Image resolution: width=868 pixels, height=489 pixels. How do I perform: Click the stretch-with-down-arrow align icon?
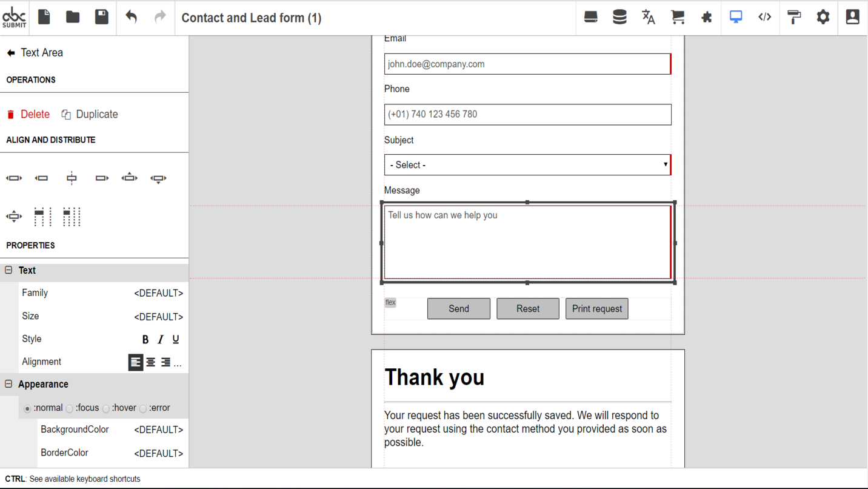[x=158, y=178]
